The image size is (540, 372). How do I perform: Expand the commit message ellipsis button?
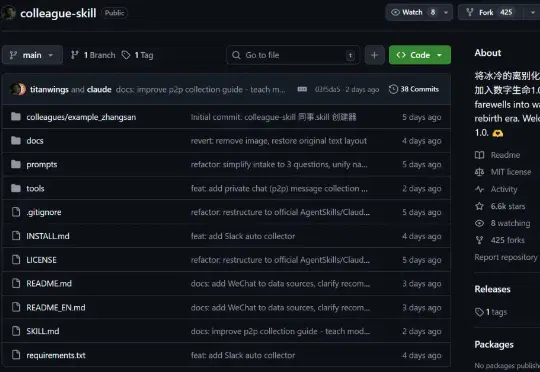(302, 89)
